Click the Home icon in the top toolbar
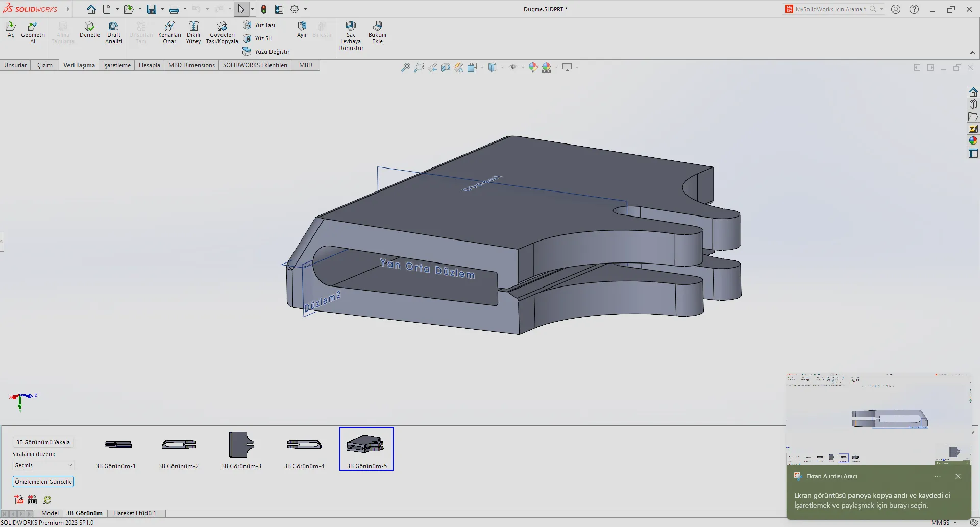 (x=91, y=9)
